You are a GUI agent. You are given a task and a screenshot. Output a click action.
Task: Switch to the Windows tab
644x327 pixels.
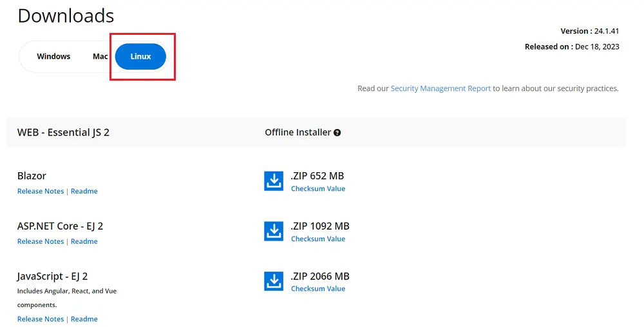pyautogui.click(x=53, y=56)
